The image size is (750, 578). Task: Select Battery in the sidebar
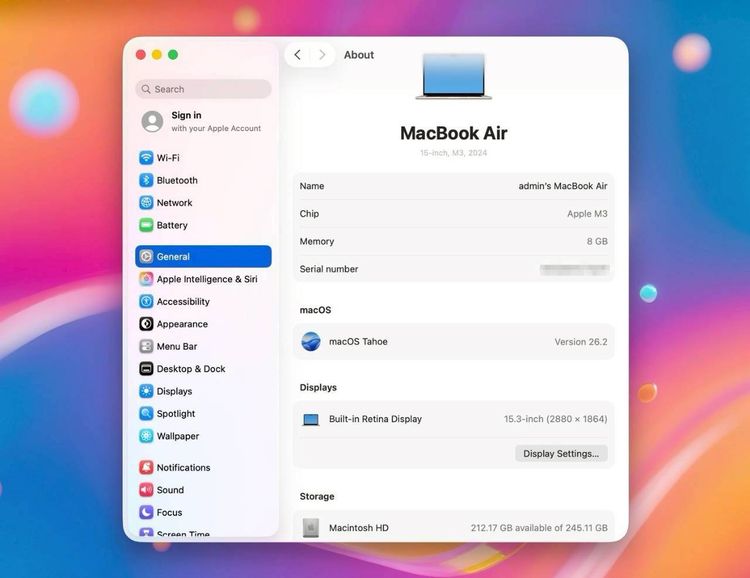pyautogui.click(x=203, y=225)
